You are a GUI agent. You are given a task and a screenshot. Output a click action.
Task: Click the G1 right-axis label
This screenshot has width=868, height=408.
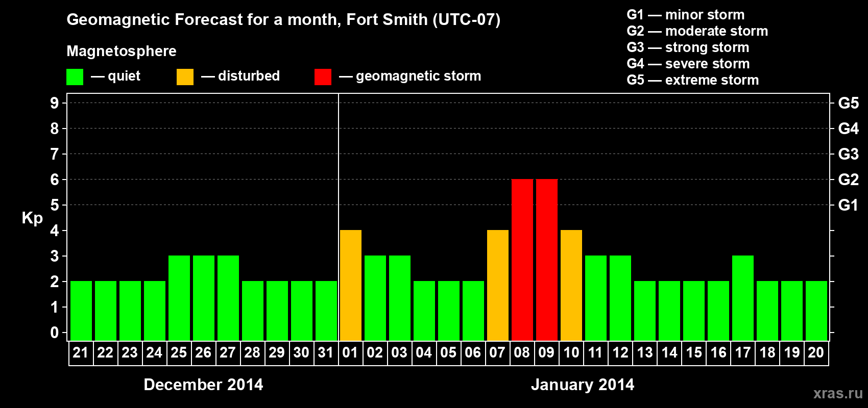pyautogui.click(x=848, y=205)
